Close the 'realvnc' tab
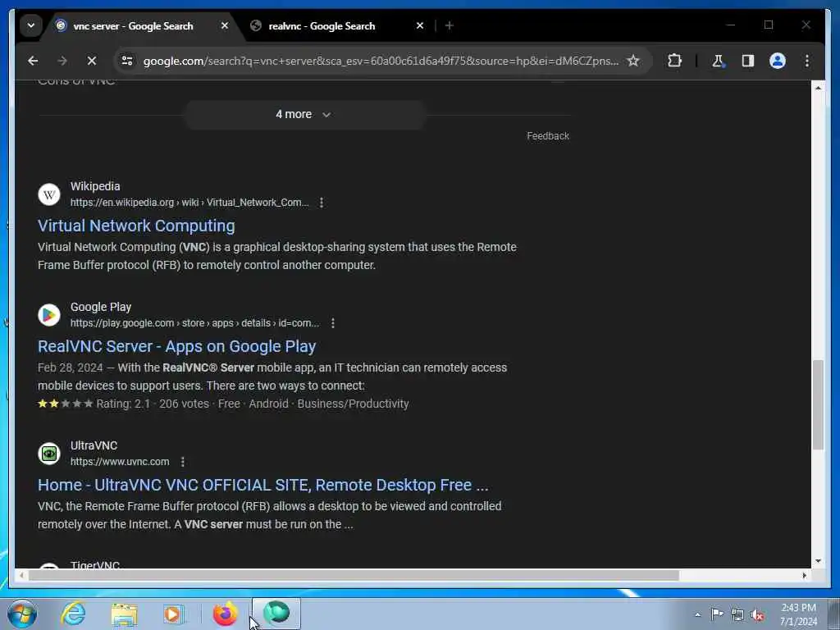The width and height of the screenshot is (840, 630). (x=420, y=25)
